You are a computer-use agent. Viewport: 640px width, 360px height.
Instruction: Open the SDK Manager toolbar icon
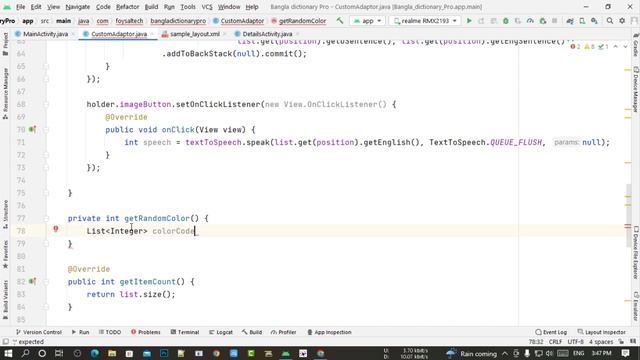pos(594,20)
